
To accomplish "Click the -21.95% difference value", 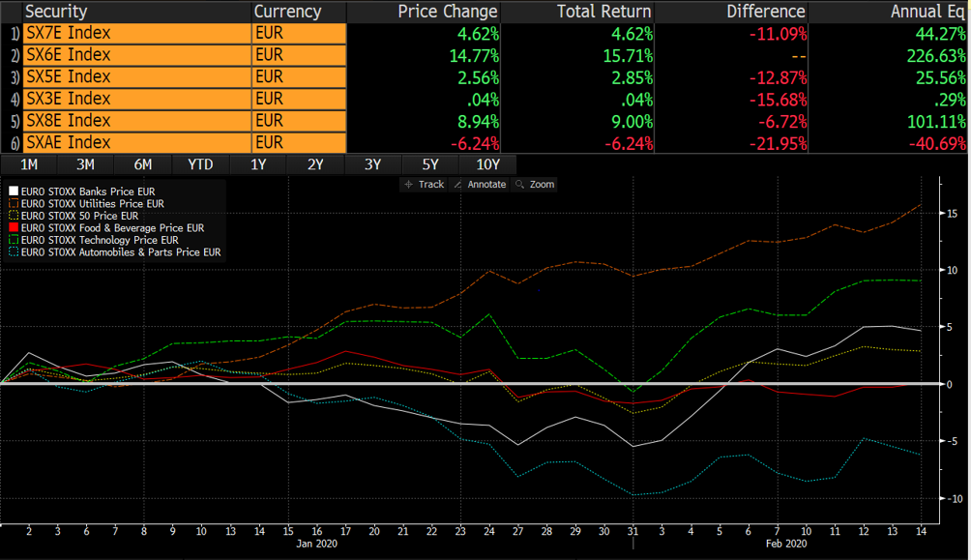I will [778, 143].
